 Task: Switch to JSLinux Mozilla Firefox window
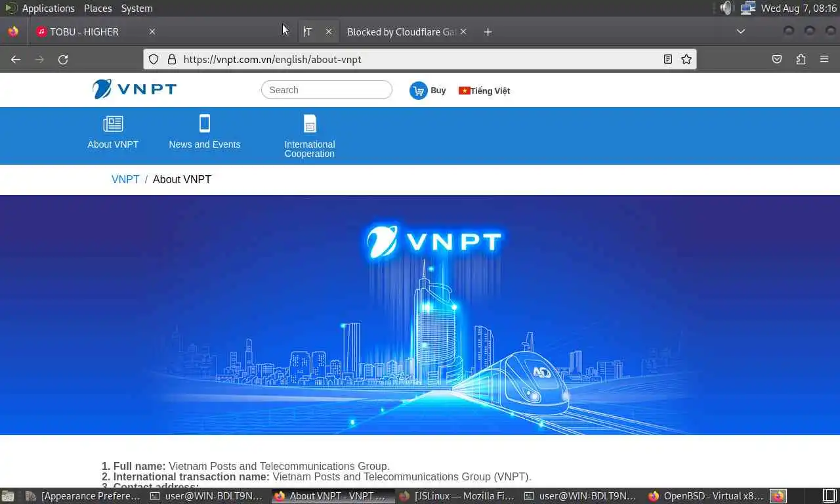click(x=457, y=496)
